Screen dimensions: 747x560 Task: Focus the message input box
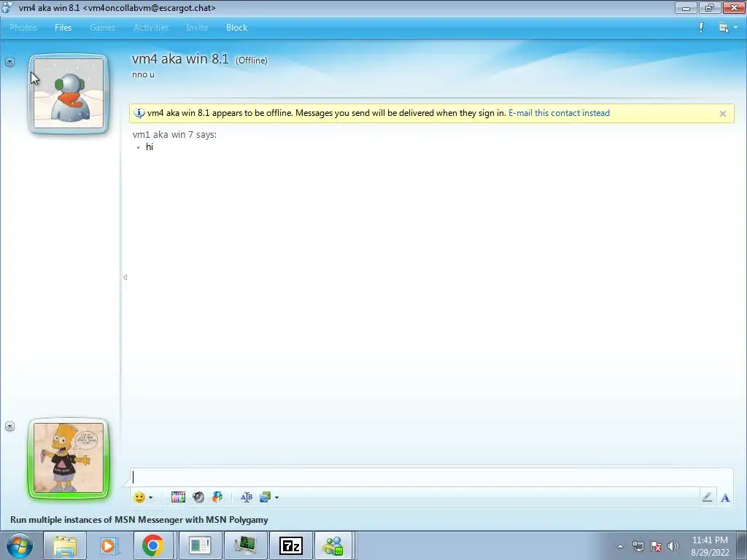(432, 477)
